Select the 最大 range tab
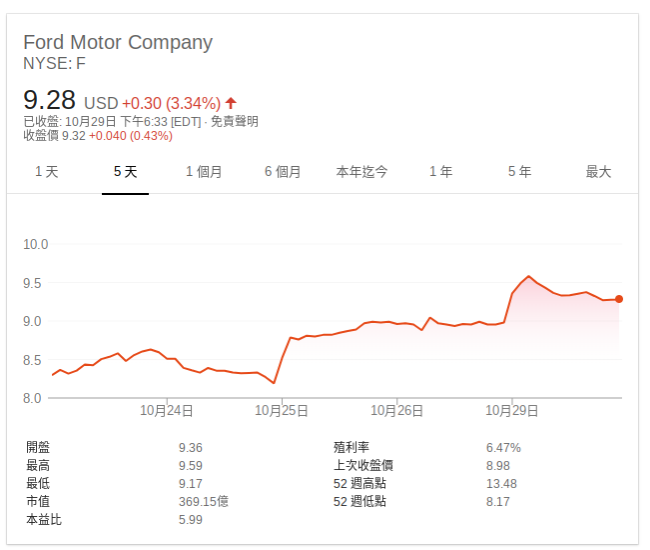Viewport: 650px width, 550px height. coord(598,172)
